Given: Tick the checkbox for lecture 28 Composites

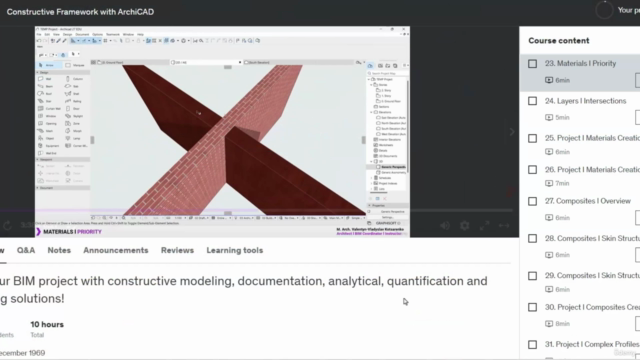Looking at the screenshot, I should click(532, 238).
